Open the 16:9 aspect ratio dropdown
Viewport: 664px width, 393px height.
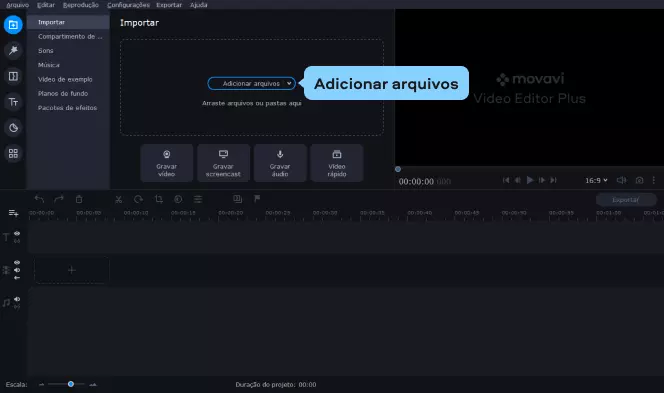tap(596, 180)
